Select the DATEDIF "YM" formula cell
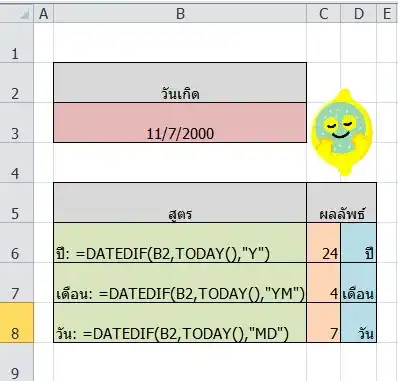This screenshot has width=398, height=381. point(180,283)
